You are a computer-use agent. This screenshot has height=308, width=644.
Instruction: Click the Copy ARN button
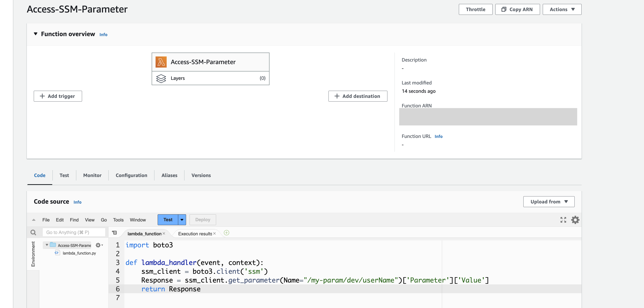(517, 9)
